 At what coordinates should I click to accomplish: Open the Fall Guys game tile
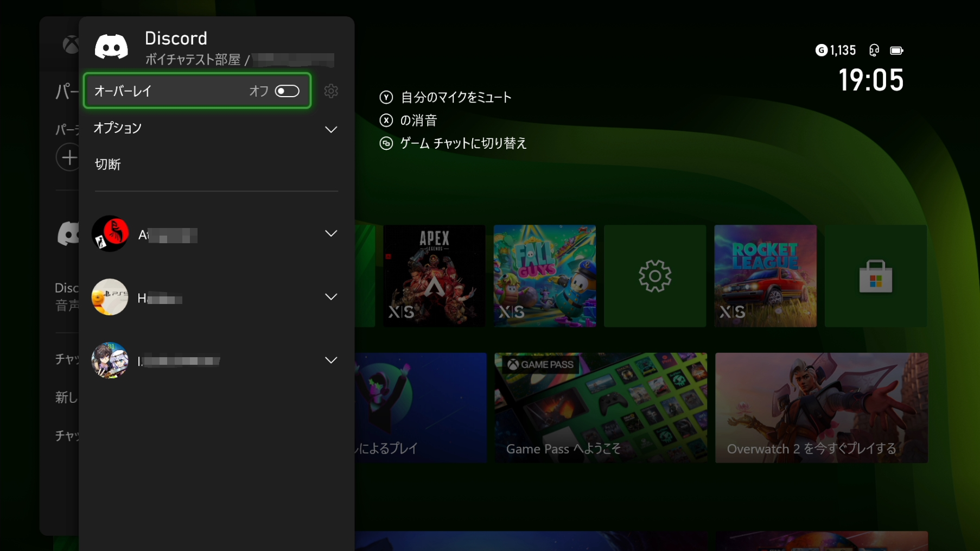[545, 276]
